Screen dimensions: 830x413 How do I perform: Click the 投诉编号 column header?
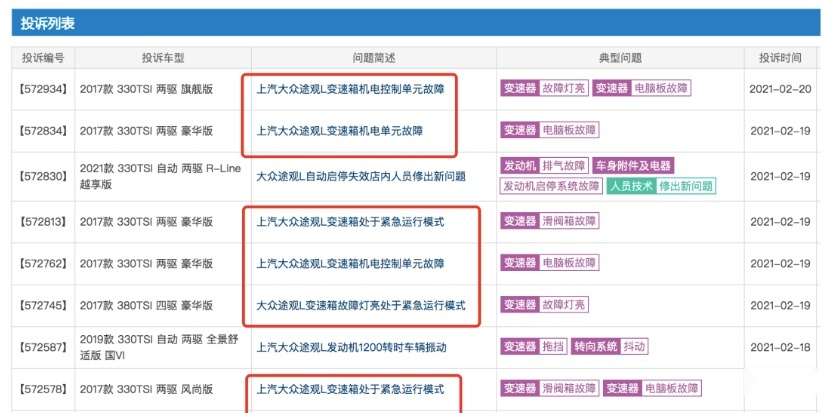[x=43, y=58]
